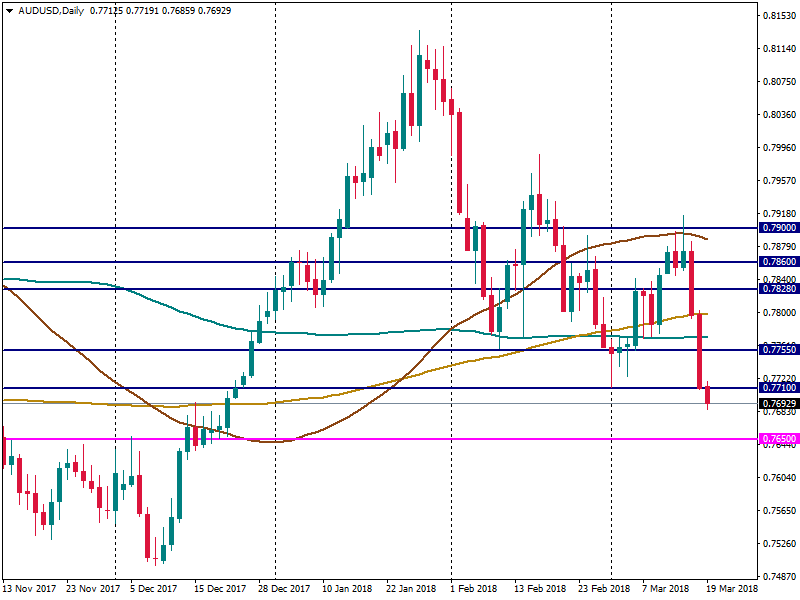Click the current price label 0.76929
800x600 pixels.
coord(778,403)
